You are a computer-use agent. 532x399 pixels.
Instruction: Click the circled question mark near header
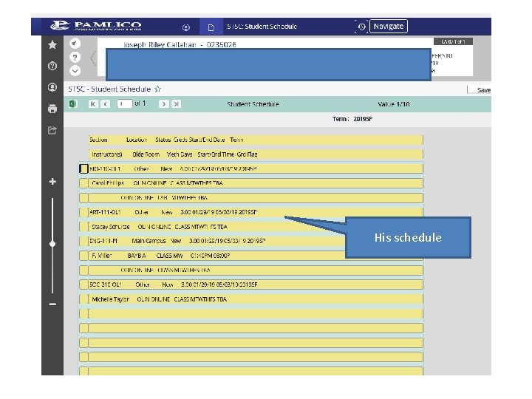click(x=75, y=58)
